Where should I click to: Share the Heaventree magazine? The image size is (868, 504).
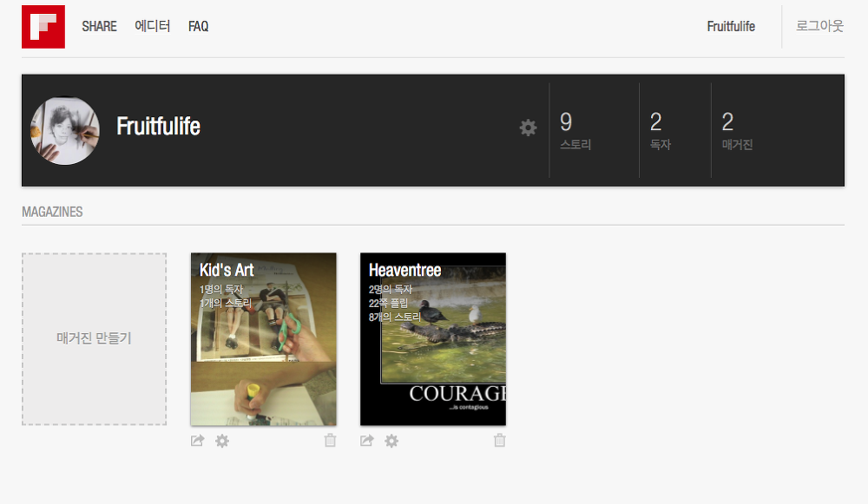(367, 441)
